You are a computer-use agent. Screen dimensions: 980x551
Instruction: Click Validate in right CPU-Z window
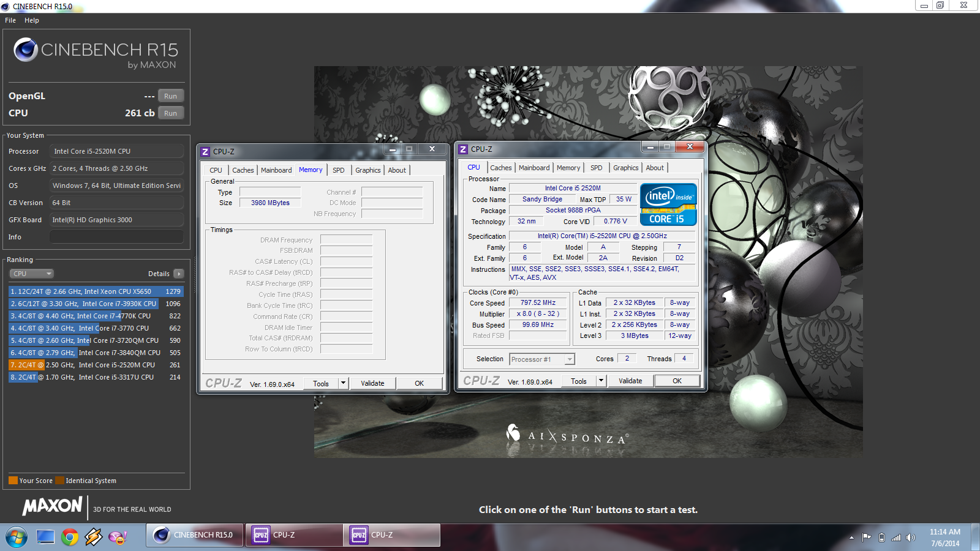point(630,381)
